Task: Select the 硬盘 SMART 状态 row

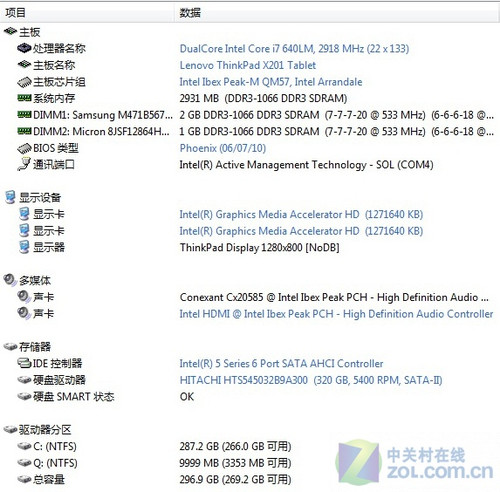Action: [250, 396]
